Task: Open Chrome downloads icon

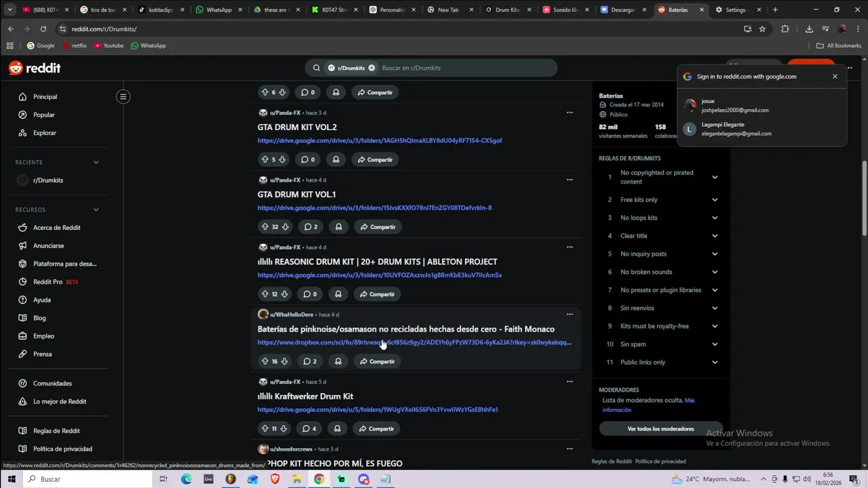Action: click(x=809, y=29)
